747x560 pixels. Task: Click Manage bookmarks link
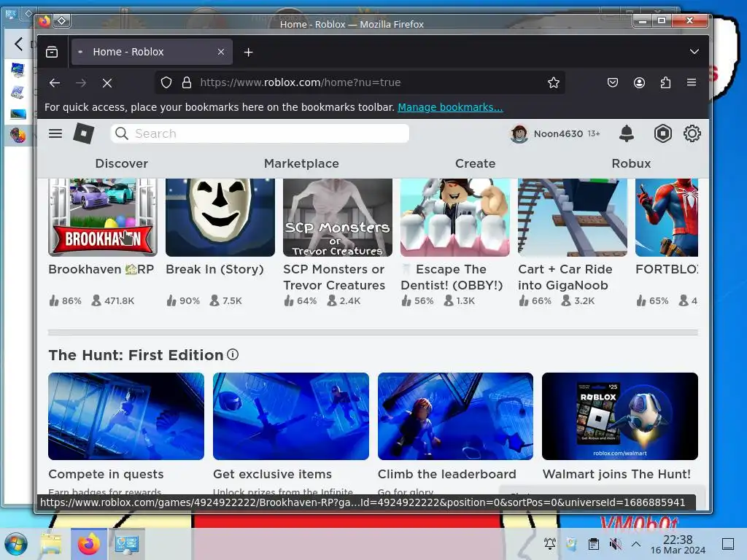click(x=450, y=107)
